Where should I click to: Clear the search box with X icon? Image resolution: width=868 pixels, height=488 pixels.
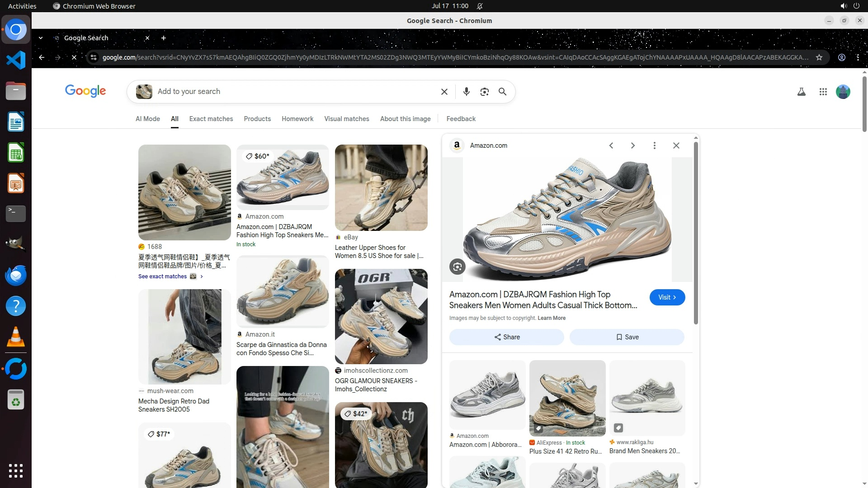[444, 92]
